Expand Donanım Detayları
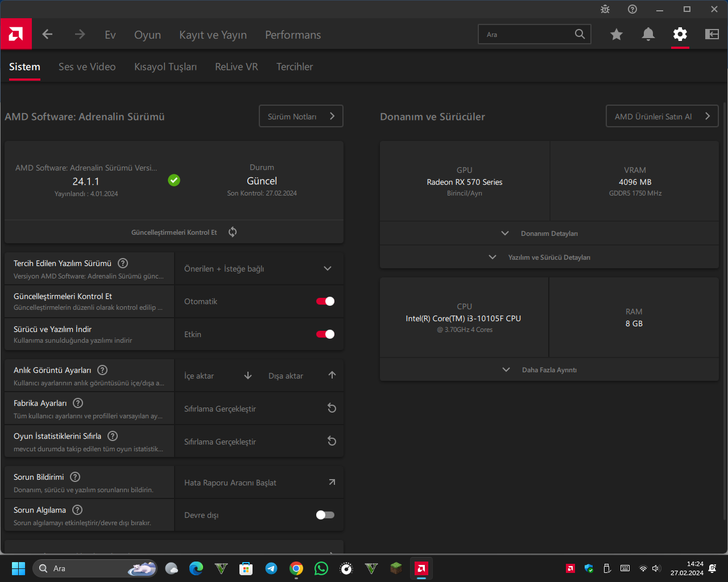 [x=549, y=233]
